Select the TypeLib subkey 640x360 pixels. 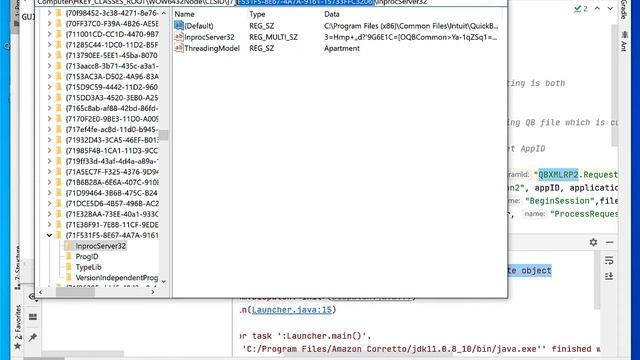tap(88, 267)
